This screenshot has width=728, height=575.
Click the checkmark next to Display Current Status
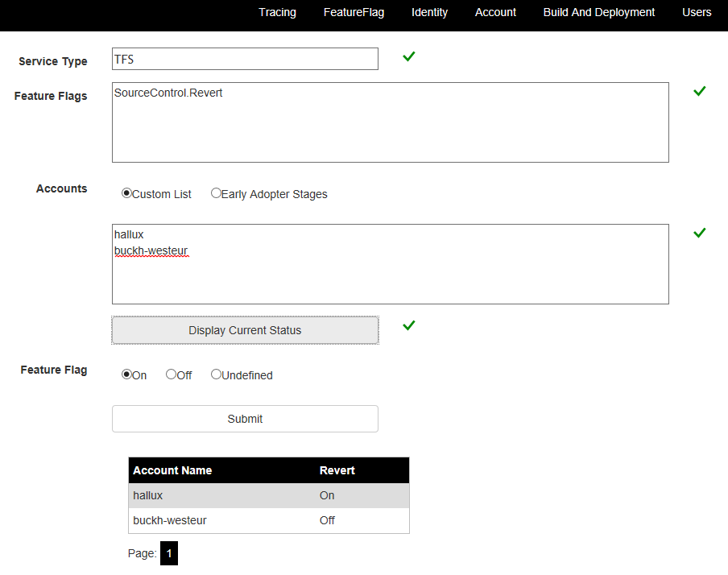coord(408,325)
